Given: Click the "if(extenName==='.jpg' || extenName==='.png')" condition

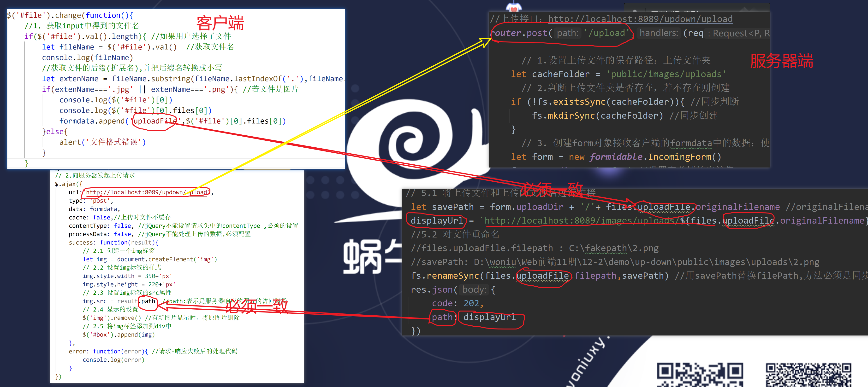Looking at the screenshot, I should (139, 89).
